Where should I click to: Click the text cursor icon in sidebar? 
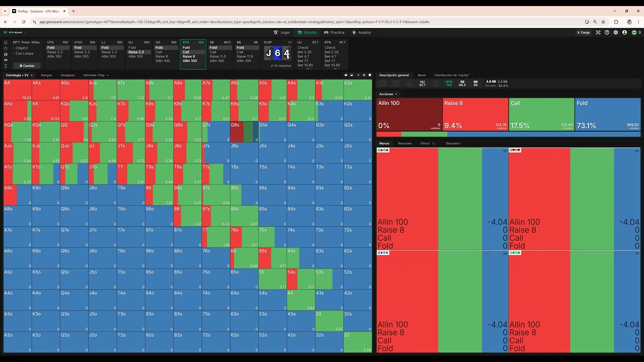click(6, 66)
